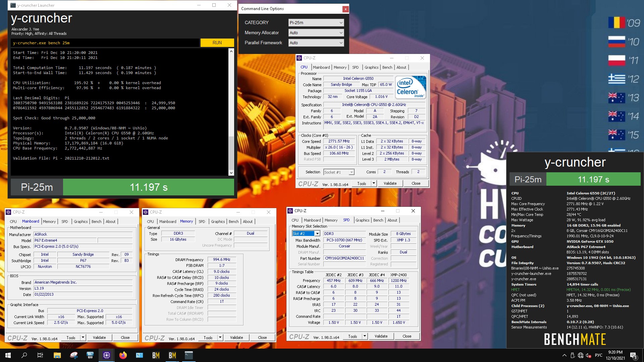
Task: Click the CPU-Z title icon in the processor window
Action: [300, 58]
